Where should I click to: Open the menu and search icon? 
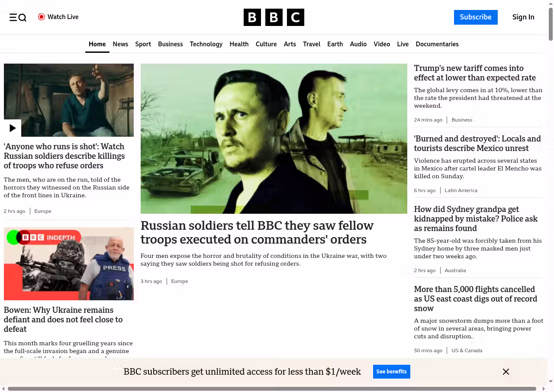[x=18, y=17]
